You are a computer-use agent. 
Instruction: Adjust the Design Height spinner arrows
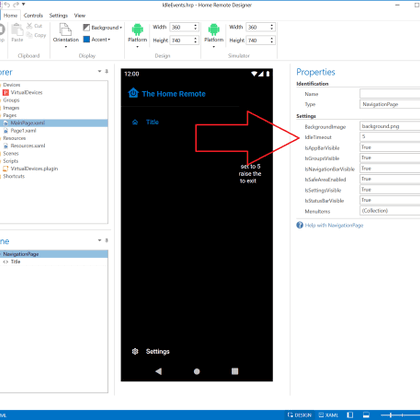196,40
